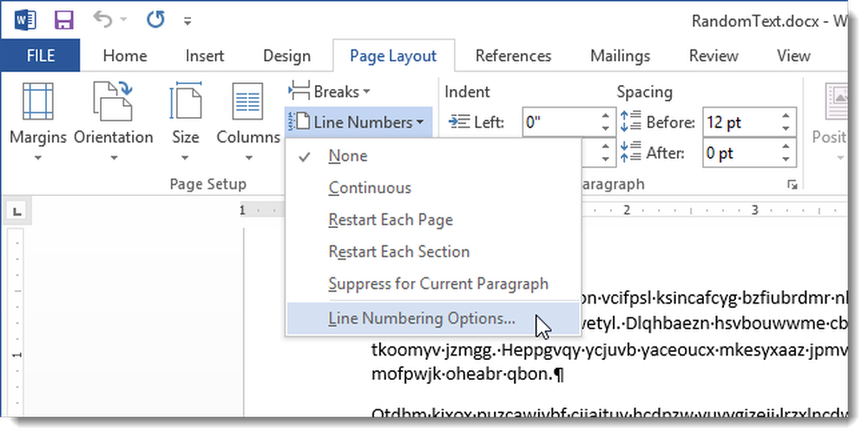This screenshot has height=437, width=868.
Task: Click the word 'Dlqhbaezn' in the document
Action: click(668, 324)
